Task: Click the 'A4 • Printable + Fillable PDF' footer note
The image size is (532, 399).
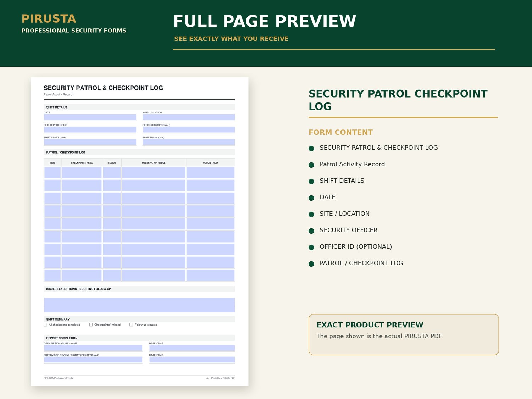Action: pyautogui.click(x=221, y=378)
